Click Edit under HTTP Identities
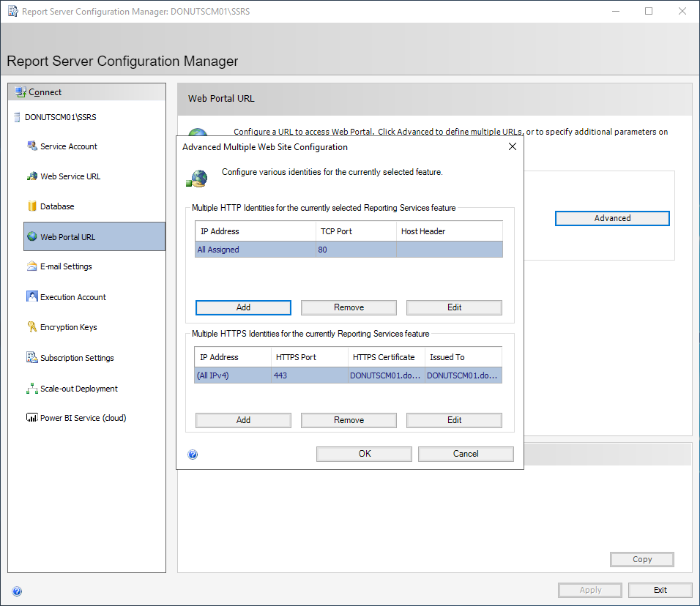The width and height of the screenshot is (700, 606). [x=454, y=307]
